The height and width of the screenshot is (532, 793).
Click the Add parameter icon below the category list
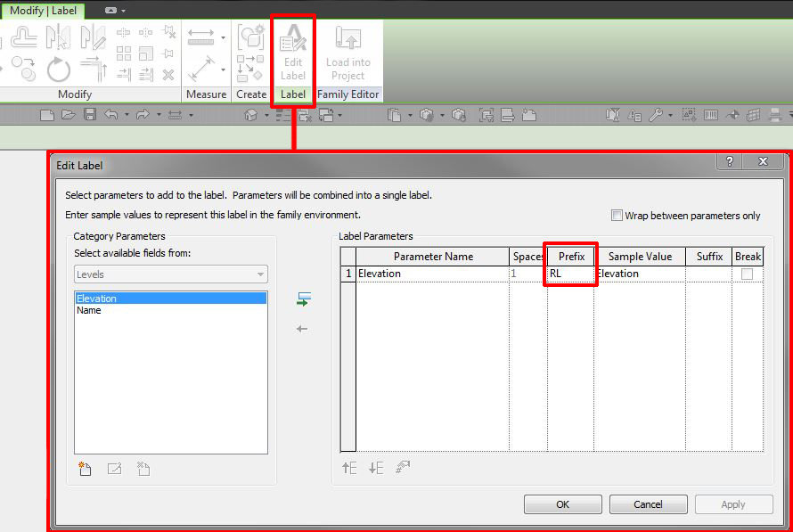pos(85,468)
